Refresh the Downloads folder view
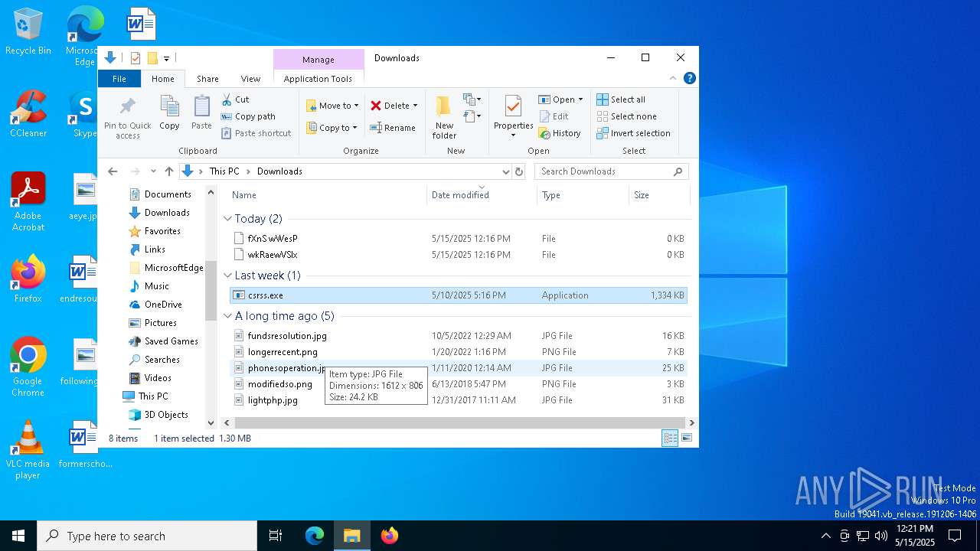The height and width of the screenshot is (551, 980). click(x=519, y=171)
